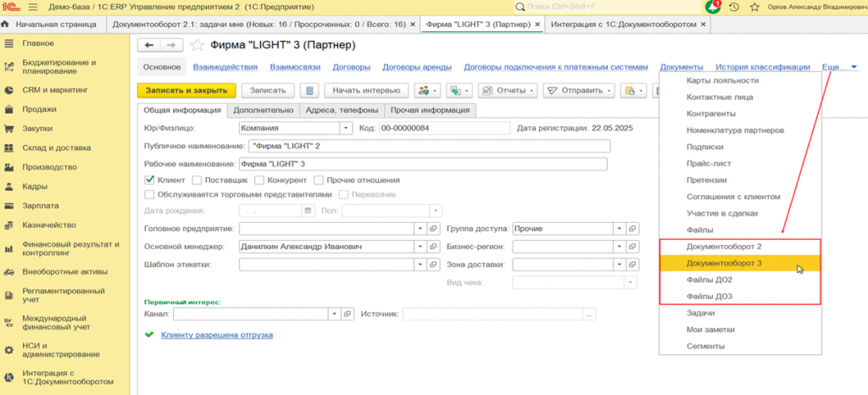The height and width of the screenshot is (395, 868).
Task: Select Документооборот 3 menu entry
Action: [740, 264]
